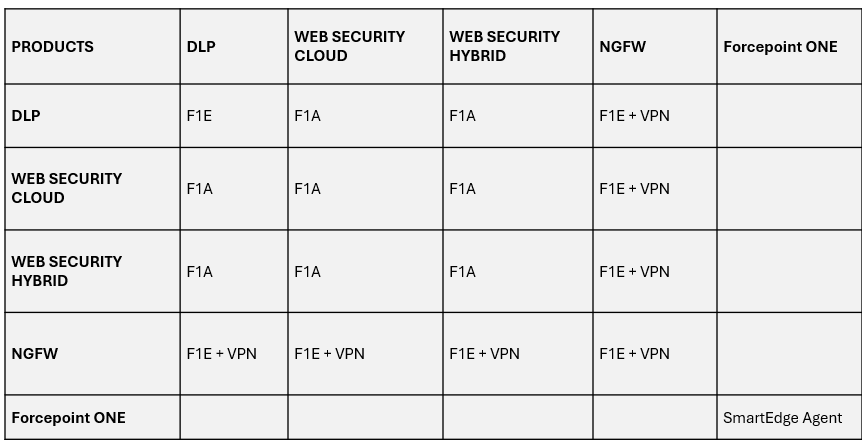This screenshot has width=862, height=442.
Task: Select F1E + VPN in NGFW row, DLP column
Action: click(x=221, y=354)
